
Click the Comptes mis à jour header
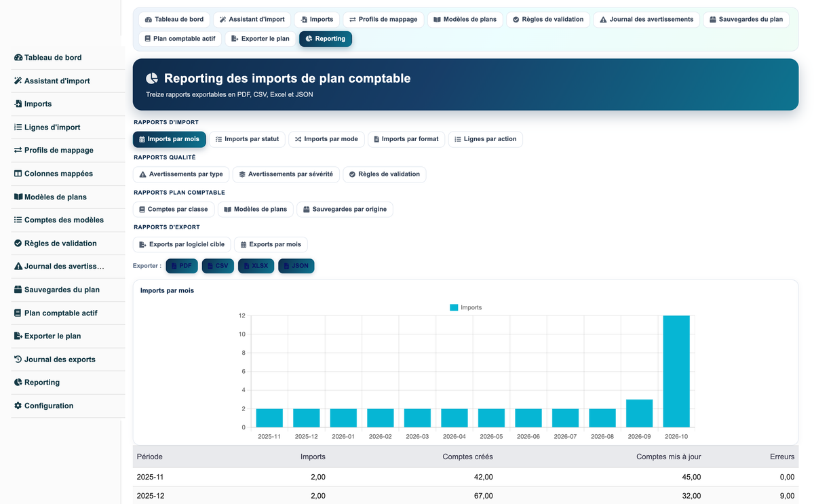pos(669,457)
